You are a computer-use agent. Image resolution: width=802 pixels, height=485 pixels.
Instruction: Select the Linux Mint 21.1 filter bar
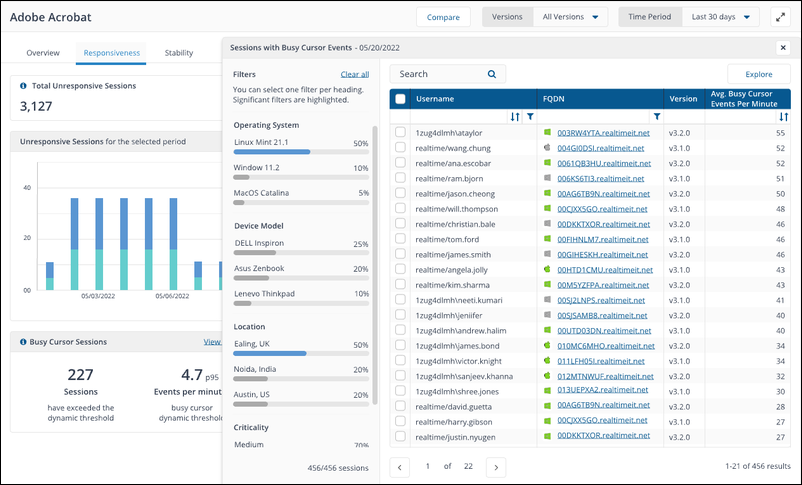point(301,152)
